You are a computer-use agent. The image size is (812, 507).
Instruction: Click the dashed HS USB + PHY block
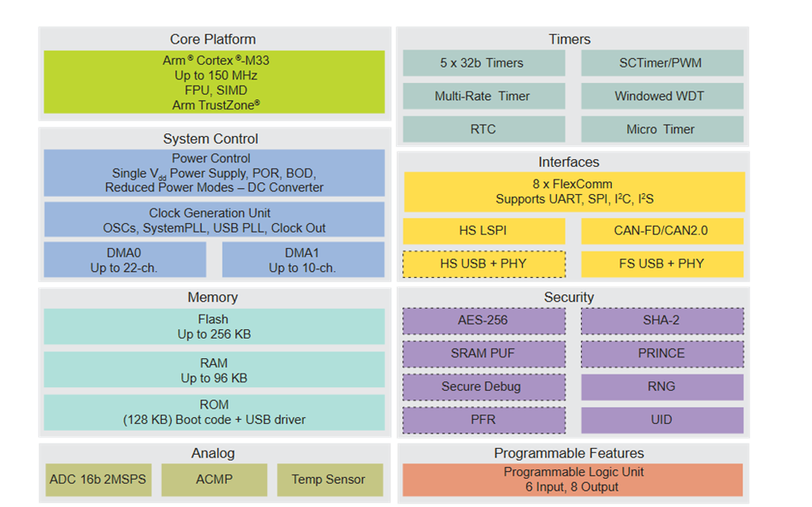483,264
